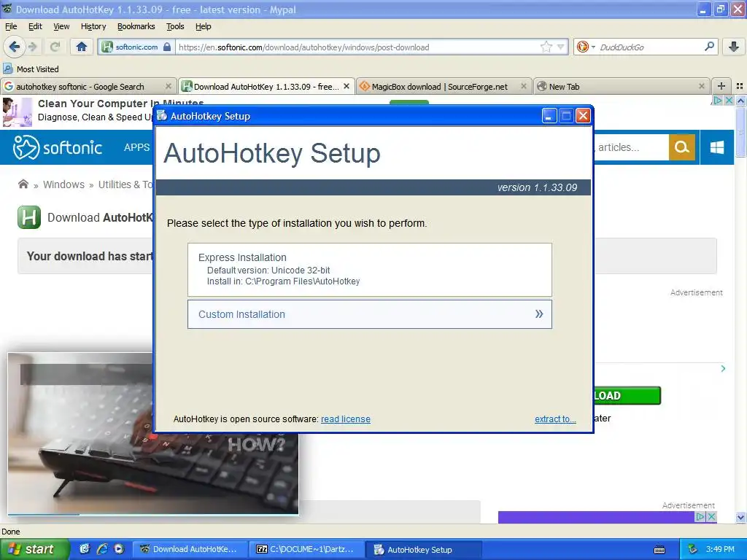Open the read license link
Screen dimensions: 747x560
[x=345, y=419]
